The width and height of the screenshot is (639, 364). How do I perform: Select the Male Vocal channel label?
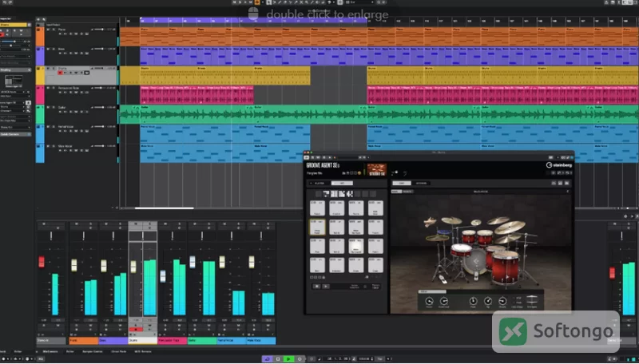(x=261, y=340)
